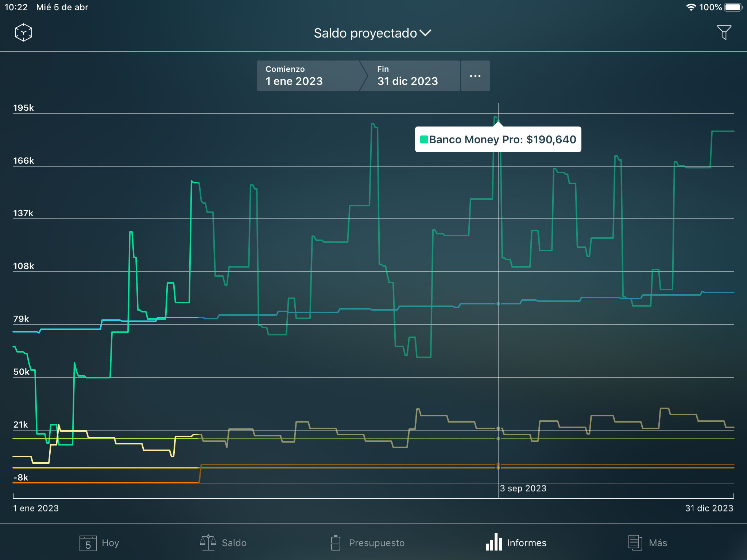Select the Informes bar chart icon
Viewport: 747px width, 560px height.
tap(494, 542)
